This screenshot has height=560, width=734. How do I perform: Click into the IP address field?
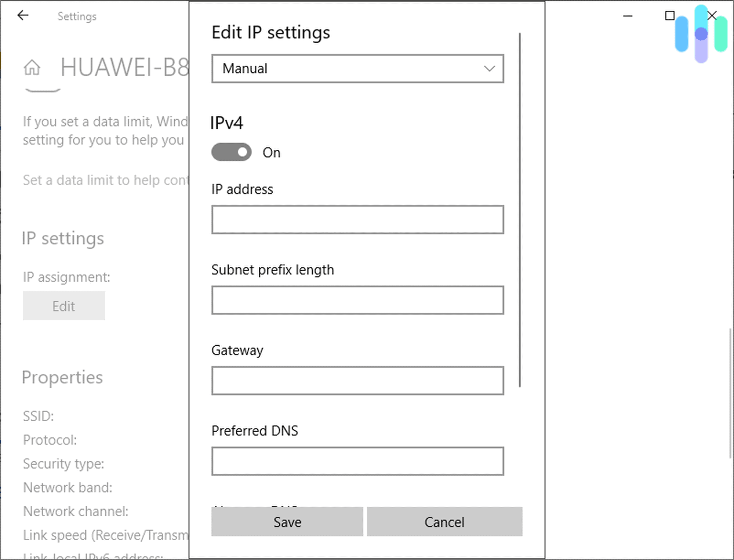[357, 219]
